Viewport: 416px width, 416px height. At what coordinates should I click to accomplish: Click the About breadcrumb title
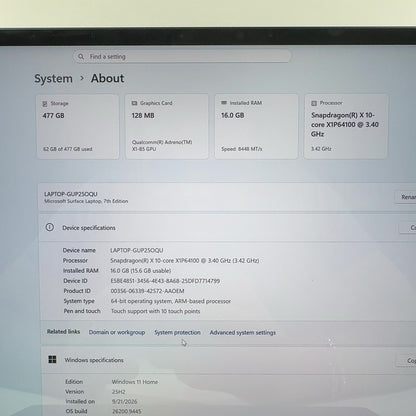click(x=107, y=78)
